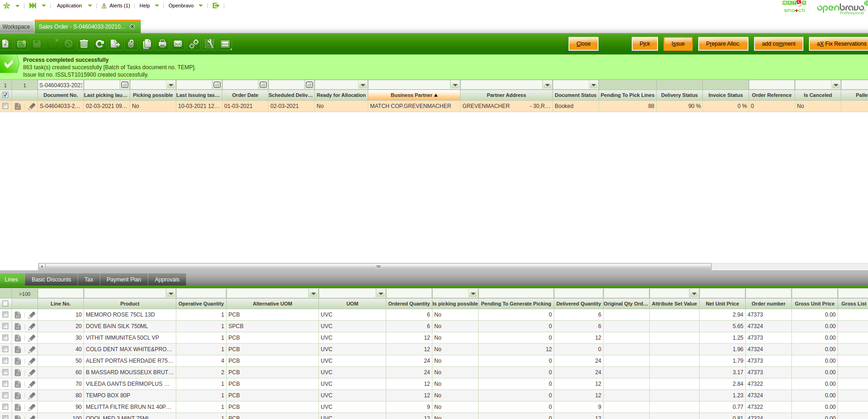Click the printer icon in toolbar

(162, 44)
